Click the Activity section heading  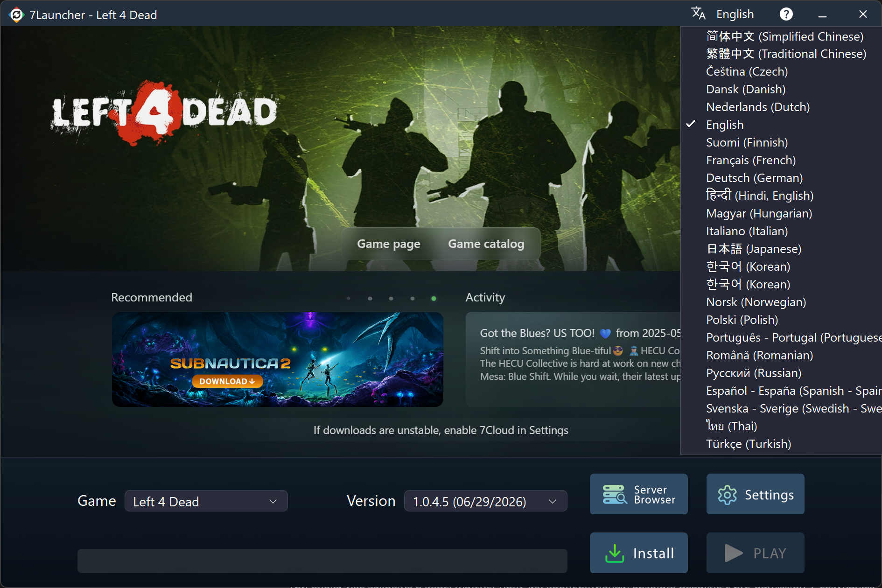pos(485,298)
